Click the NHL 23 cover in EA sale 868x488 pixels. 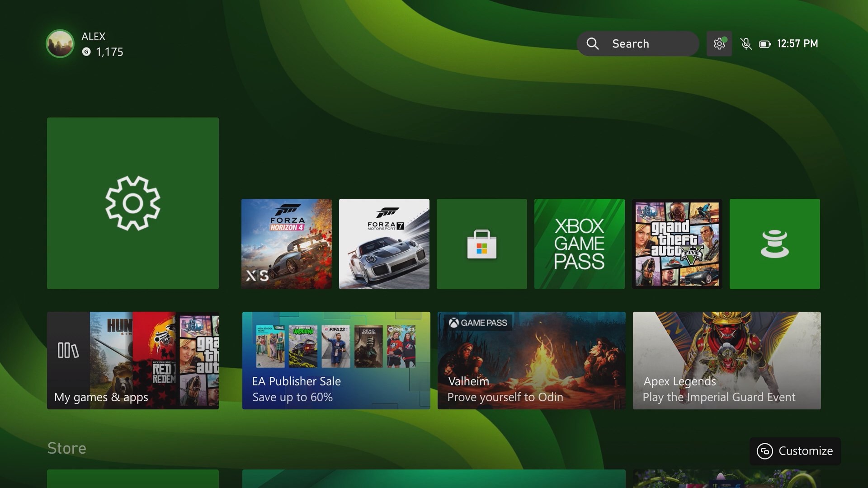[401, 346]
